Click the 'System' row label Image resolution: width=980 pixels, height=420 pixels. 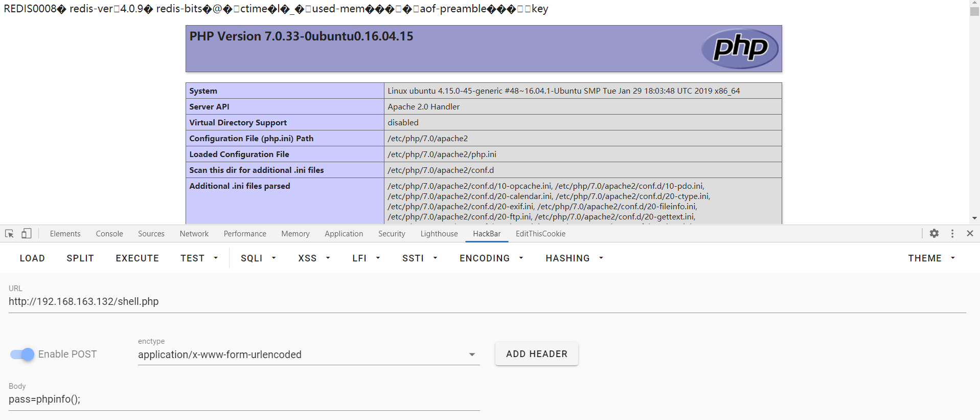click(203, 91)
